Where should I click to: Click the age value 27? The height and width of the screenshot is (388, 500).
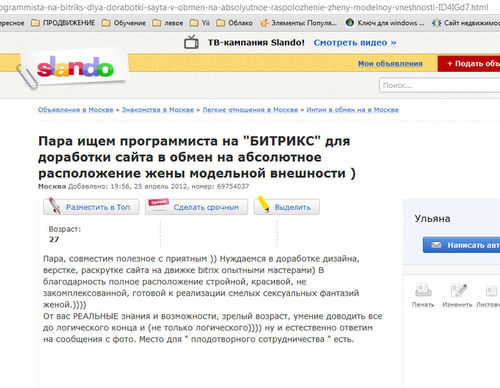point(54,239)
